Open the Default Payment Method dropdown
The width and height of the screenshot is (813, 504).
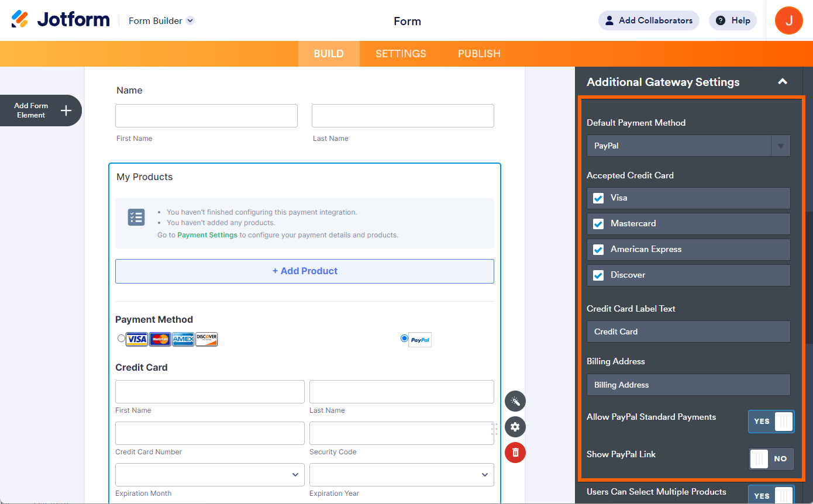click(688, 146)
